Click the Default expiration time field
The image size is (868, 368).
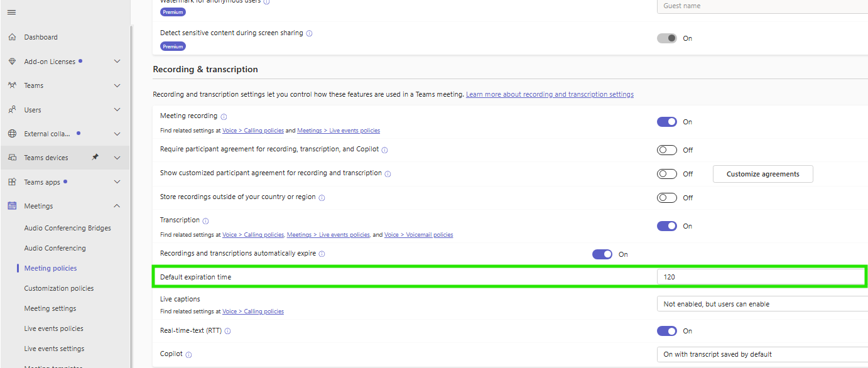761,277
